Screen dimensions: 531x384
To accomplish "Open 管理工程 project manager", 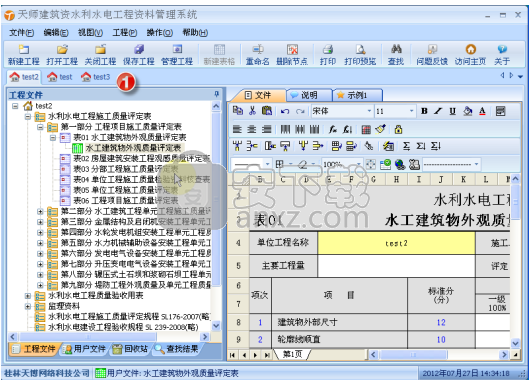I will tap(177, 55).
